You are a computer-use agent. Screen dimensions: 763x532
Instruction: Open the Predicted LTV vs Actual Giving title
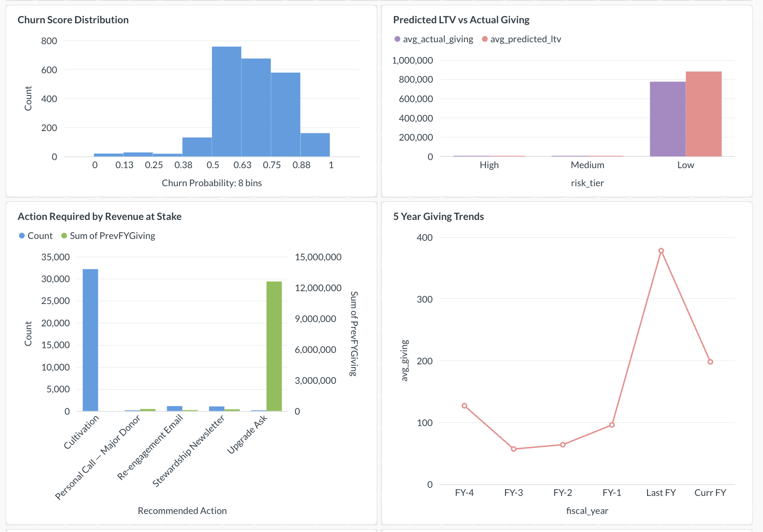[x=461, y=20]
